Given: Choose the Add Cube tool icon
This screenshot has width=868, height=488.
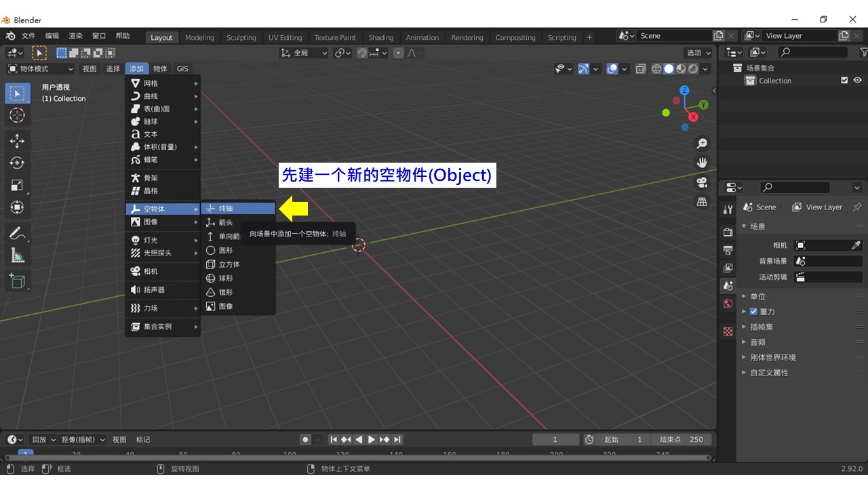Looking at the screenshot, I should click(17, 281).
